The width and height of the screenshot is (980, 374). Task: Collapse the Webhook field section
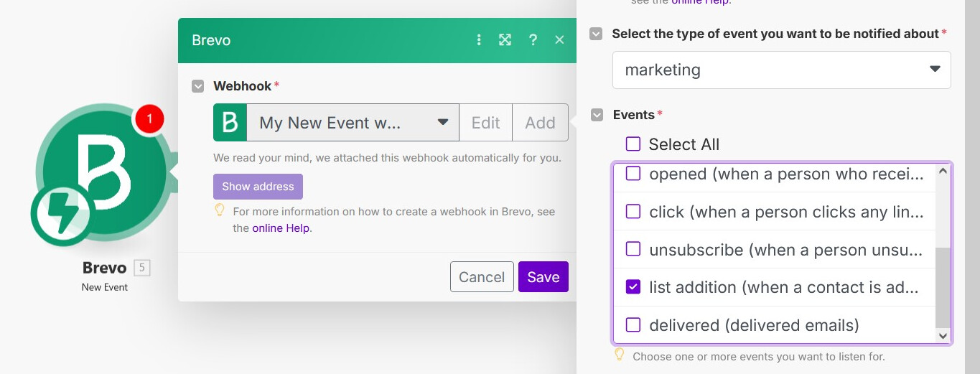[198, 86]
